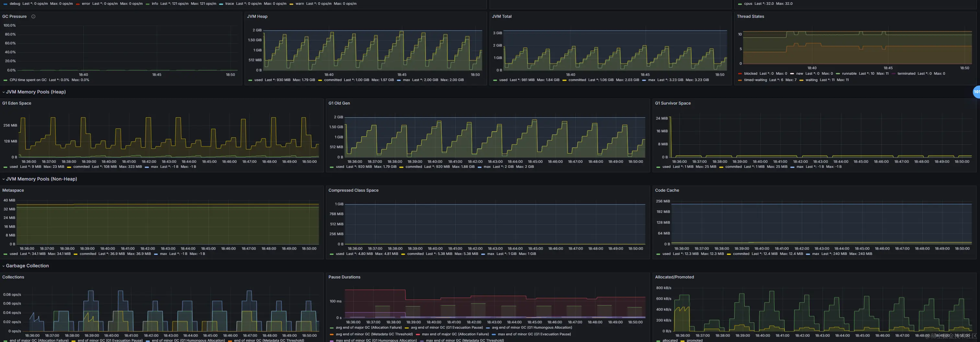The image size is (980, 342).
Task: Toggle avg end of minor GC (Metadata GC Threshold)
Action: point(374,335)
